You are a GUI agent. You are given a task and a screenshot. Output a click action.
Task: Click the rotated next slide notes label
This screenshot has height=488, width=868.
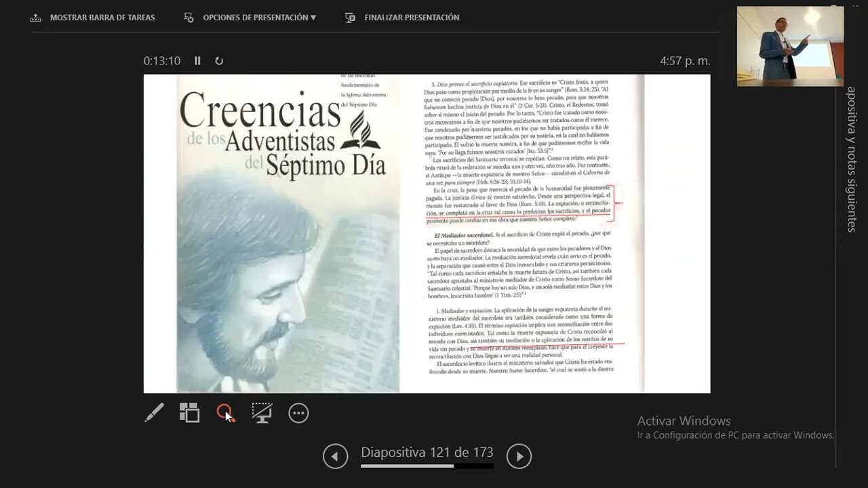click(852, 159)
